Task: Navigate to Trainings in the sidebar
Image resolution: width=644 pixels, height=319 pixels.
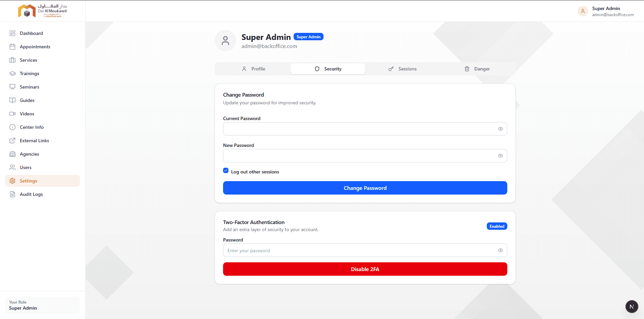Action: pos(43,73)
